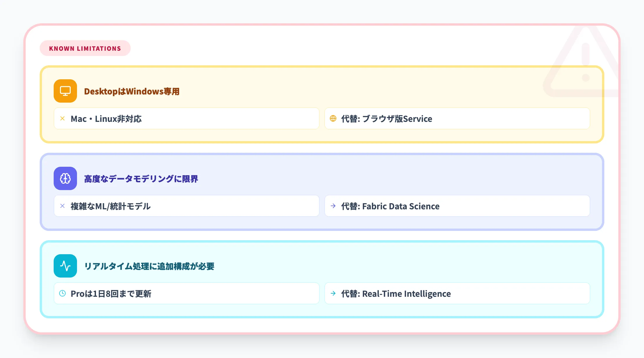Click the orange desktop monitor icon
The width and height of the screenshot is (644, 358).
65,91
